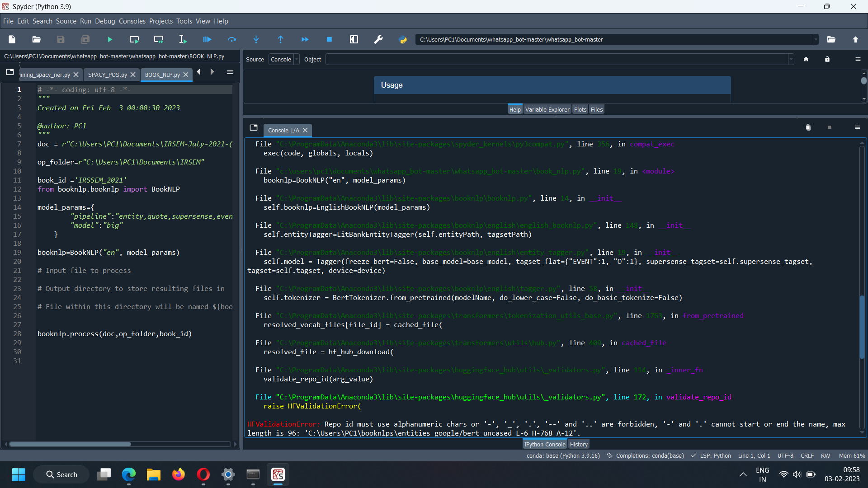
Task: Run the BOOK_NLP.py script
Action: (x=110, y=39)
